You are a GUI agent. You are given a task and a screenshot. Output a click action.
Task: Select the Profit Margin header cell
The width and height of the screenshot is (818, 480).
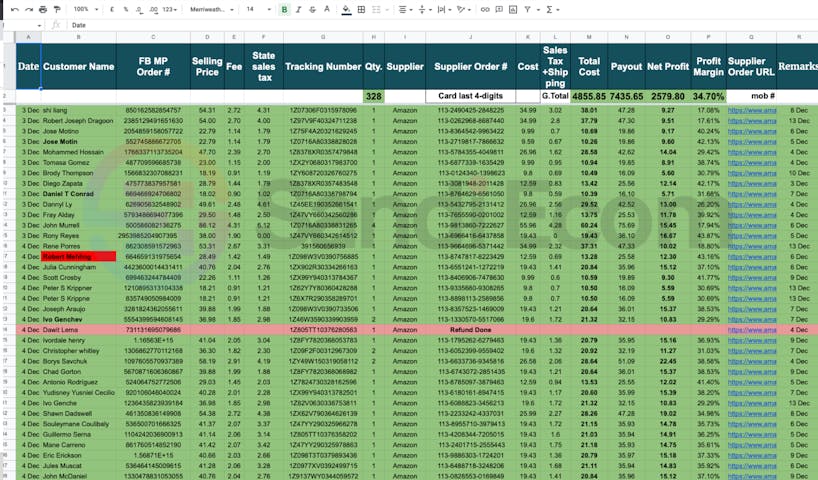coord(708,66)
